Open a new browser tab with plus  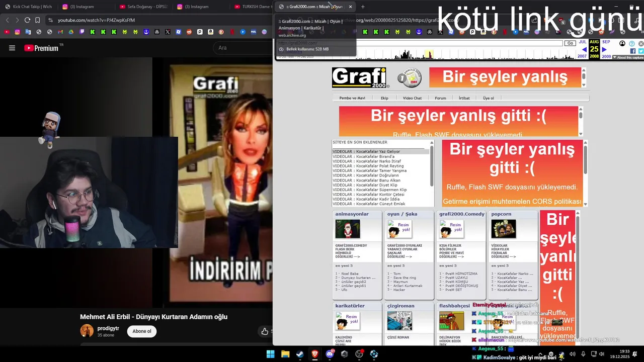coord(363,7)
